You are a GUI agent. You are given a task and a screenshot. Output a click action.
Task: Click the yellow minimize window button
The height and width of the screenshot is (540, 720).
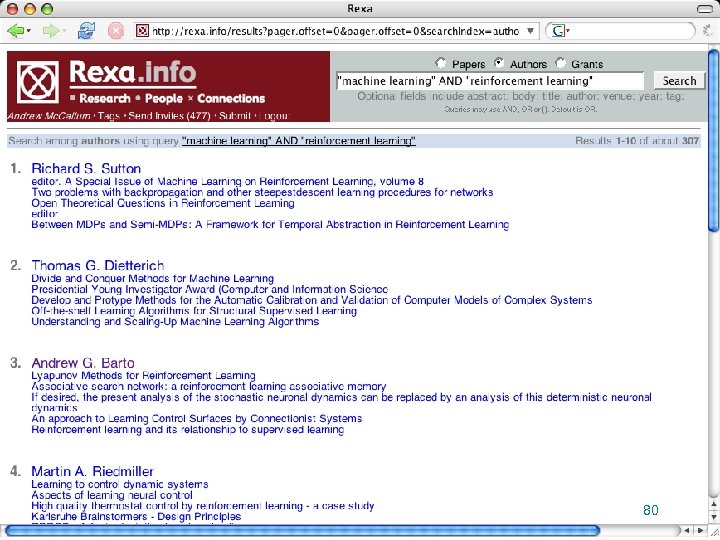click(30, 9)
